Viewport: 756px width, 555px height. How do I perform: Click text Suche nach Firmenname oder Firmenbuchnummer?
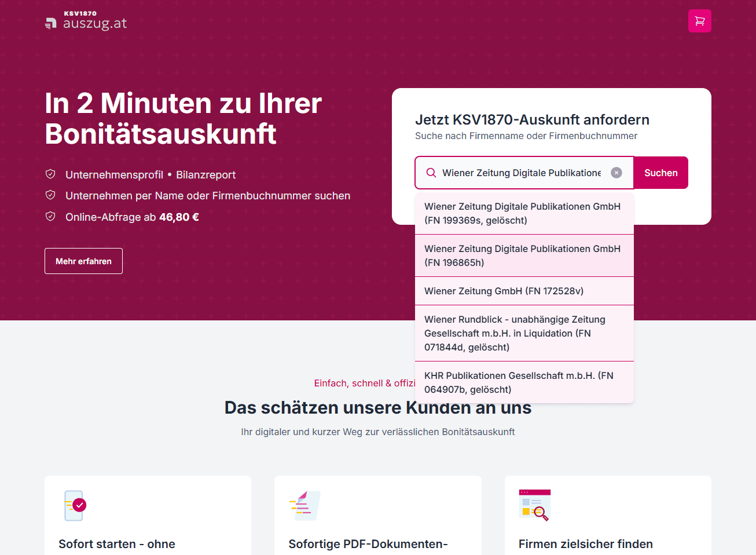click(526, 136)
